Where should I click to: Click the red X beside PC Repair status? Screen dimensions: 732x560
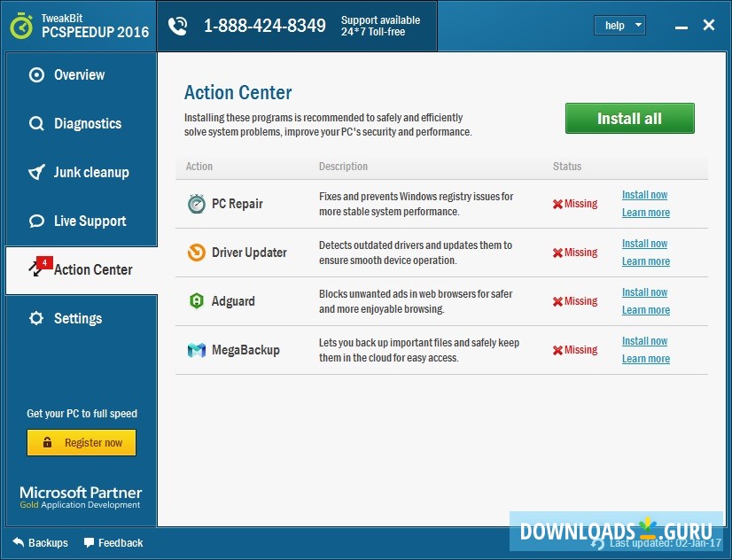pos(557,204)
